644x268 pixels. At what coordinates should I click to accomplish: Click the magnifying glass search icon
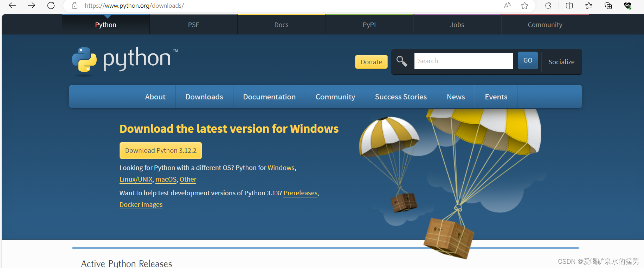(x=402, y=61)
